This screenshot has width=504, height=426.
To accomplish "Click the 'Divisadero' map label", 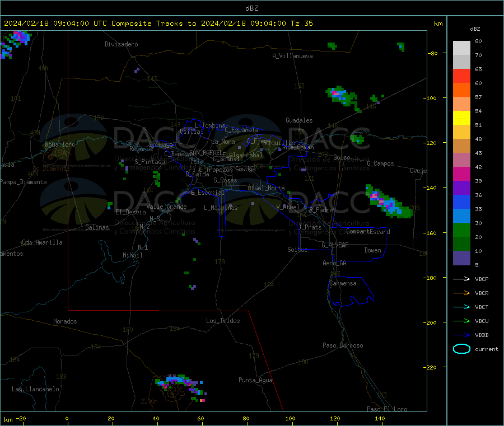I will (121, 44).
